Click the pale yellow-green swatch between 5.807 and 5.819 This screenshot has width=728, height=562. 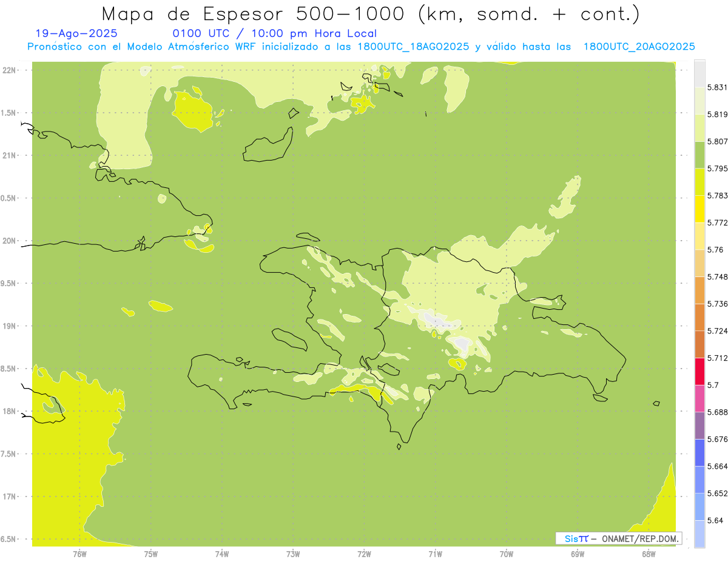tap(699, 128)
